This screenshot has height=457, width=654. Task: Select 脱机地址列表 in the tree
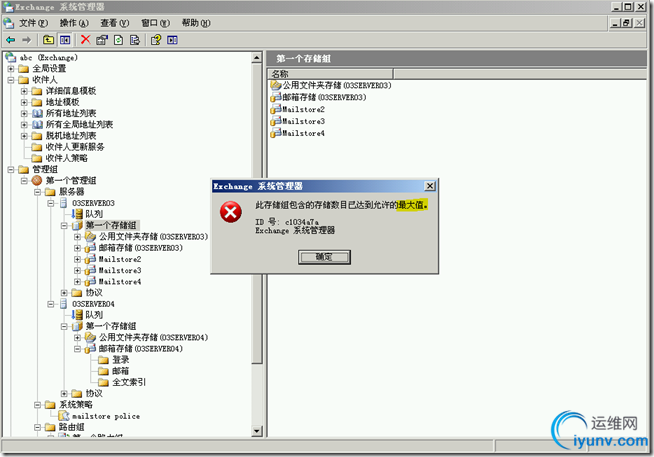(71, 136)
